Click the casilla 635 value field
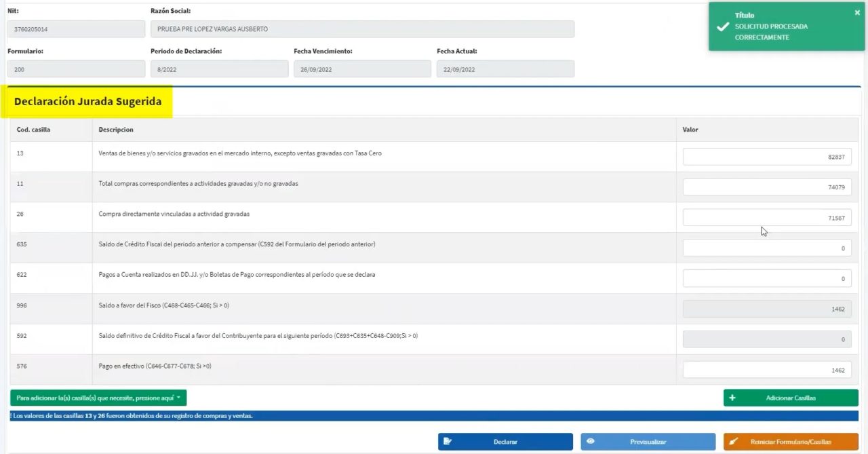 pos(767,248)
